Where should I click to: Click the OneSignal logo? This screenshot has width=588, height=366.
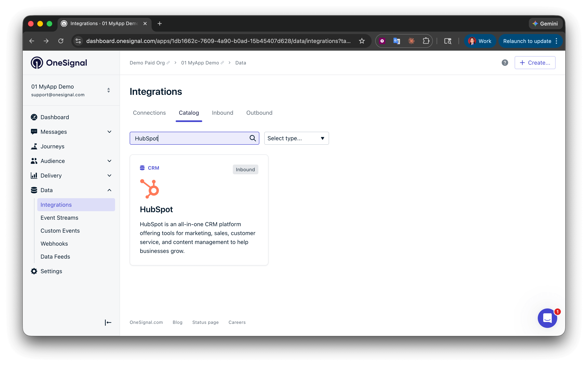tap(59, 63)
